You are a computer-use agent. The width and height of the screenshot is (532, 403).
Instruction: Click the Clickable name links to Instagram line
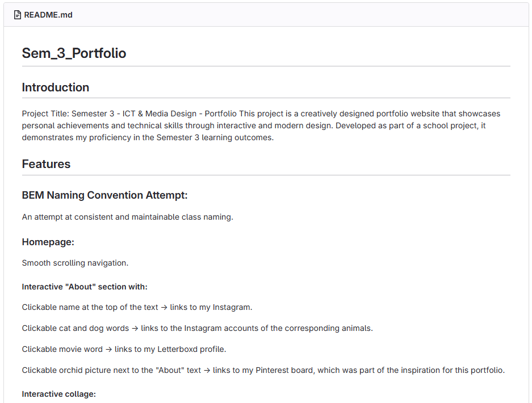tap(137, 307)
